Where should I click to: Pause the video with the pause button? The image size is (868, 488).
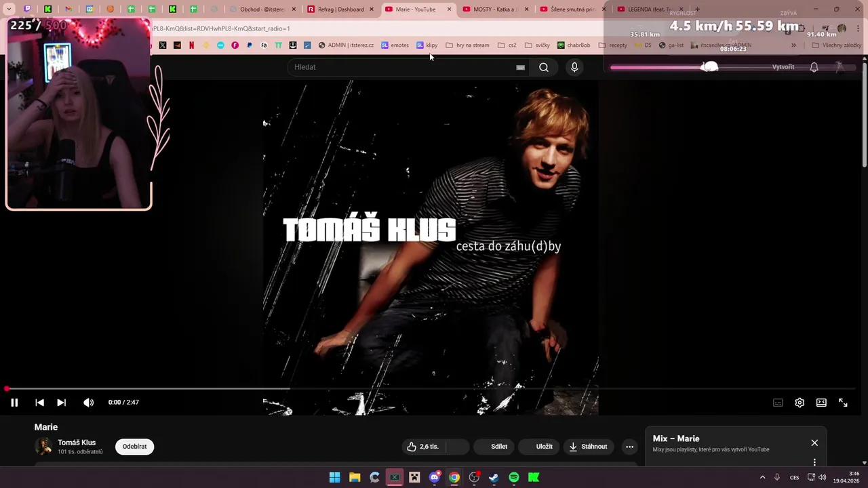click(x=14, y=403)
